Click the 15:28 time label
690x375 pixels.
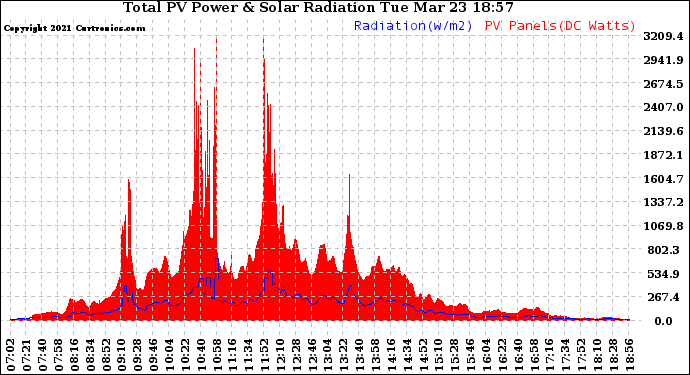[x=455, y=355]
